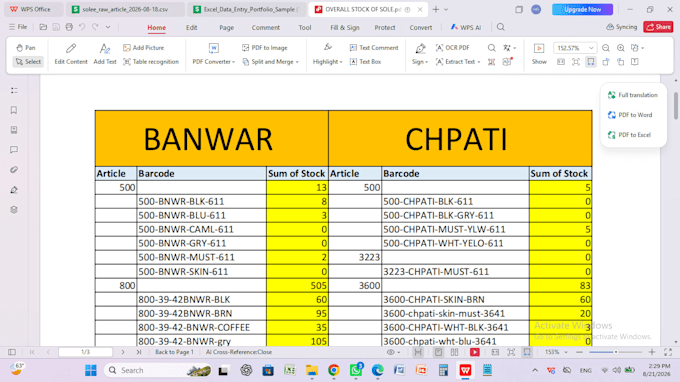This screenshot has height=382, width=680.
Task: Zoom out using ribbon minus magnifier
Action: (606, 48)
